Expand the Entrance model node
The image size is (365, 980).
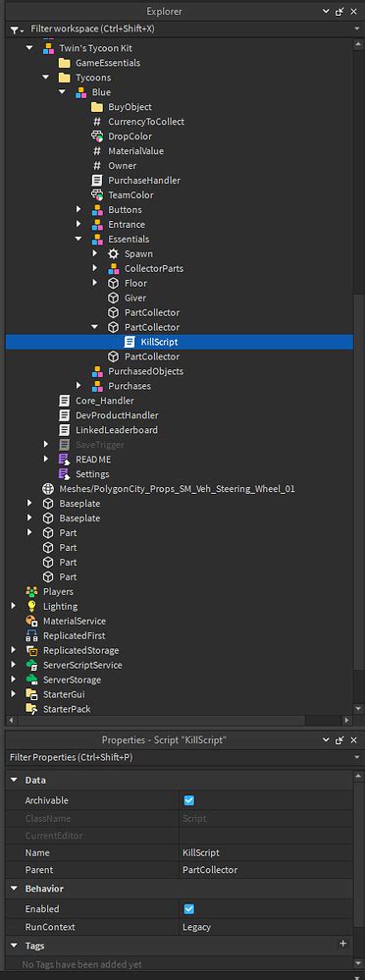[78, 224]
